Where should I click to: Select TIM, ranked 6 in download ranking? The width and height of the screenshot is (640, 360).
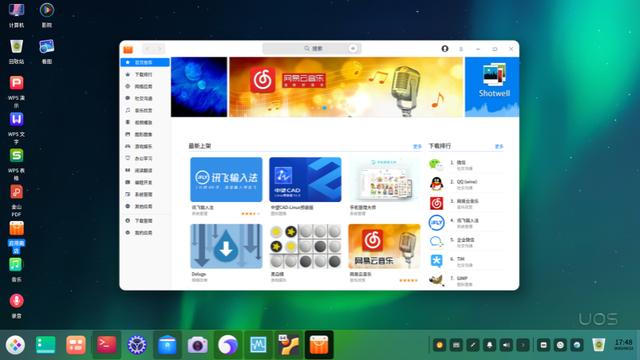point(466,261)
